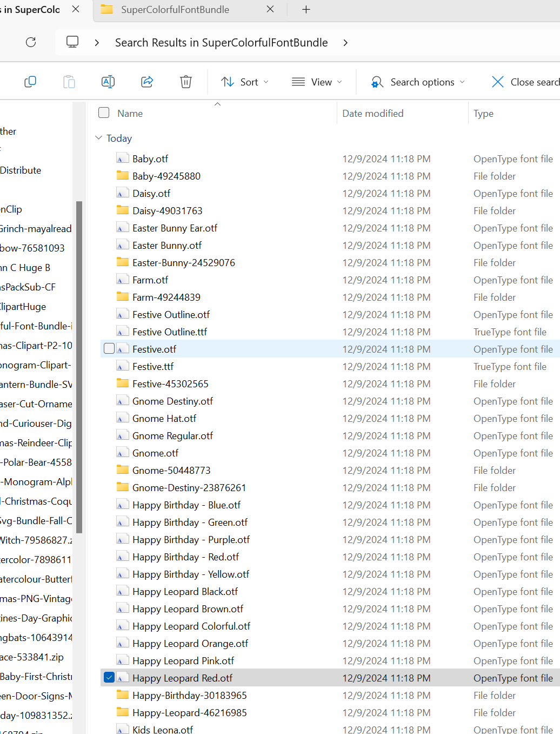Open Search options menu

click(417, 82)
